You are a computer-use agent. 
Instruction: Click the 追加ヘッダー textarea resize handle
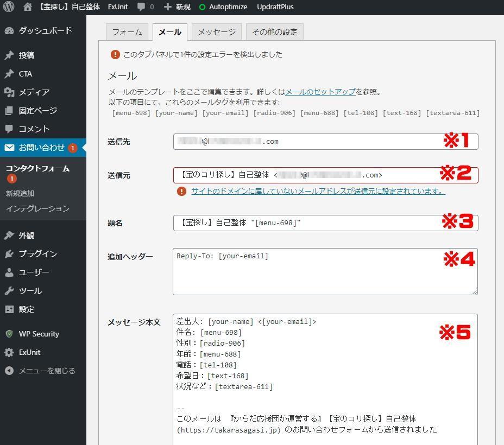pyautogui.click(x=475, y=292)
